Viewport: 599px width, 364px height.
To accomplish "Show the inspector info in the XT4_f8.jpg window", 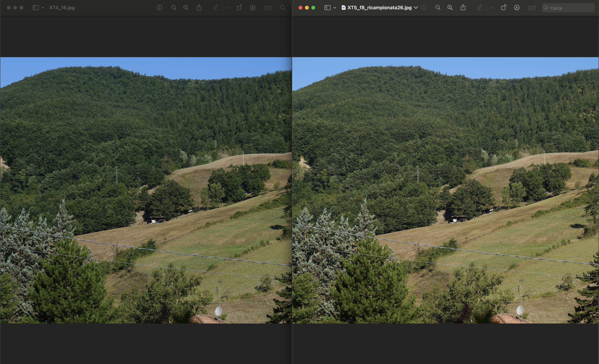I will 160,8.
